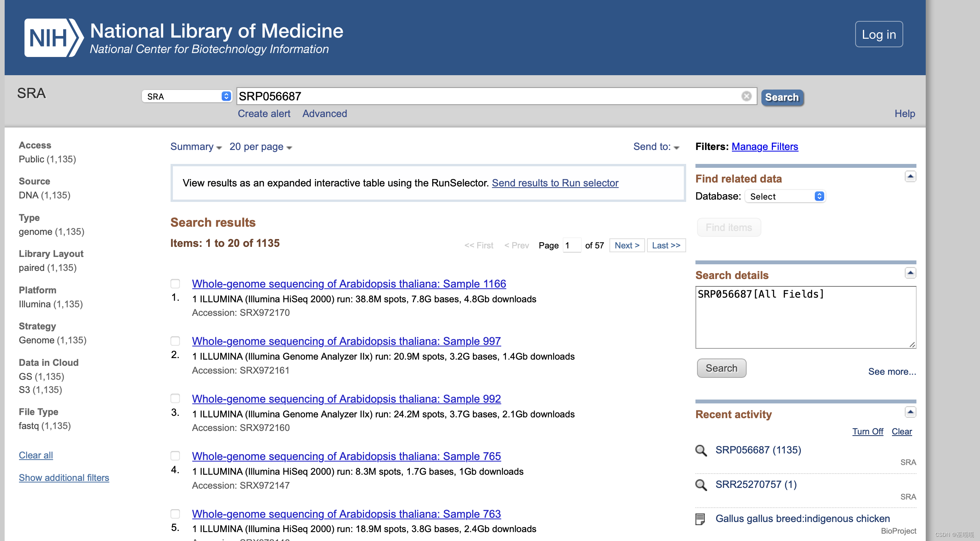The height and width of the screenshot is (541, 980).
Task: Click document icon beside Gallus gallus entry
Action: 700,519
